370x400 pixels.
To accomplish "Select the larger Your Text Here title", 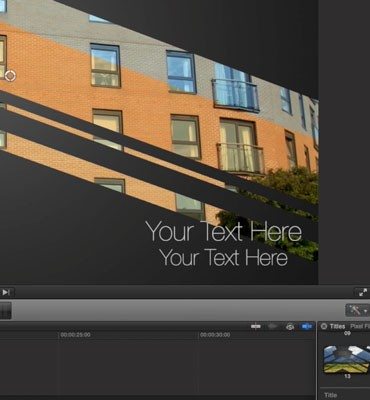I will (224, 231).
